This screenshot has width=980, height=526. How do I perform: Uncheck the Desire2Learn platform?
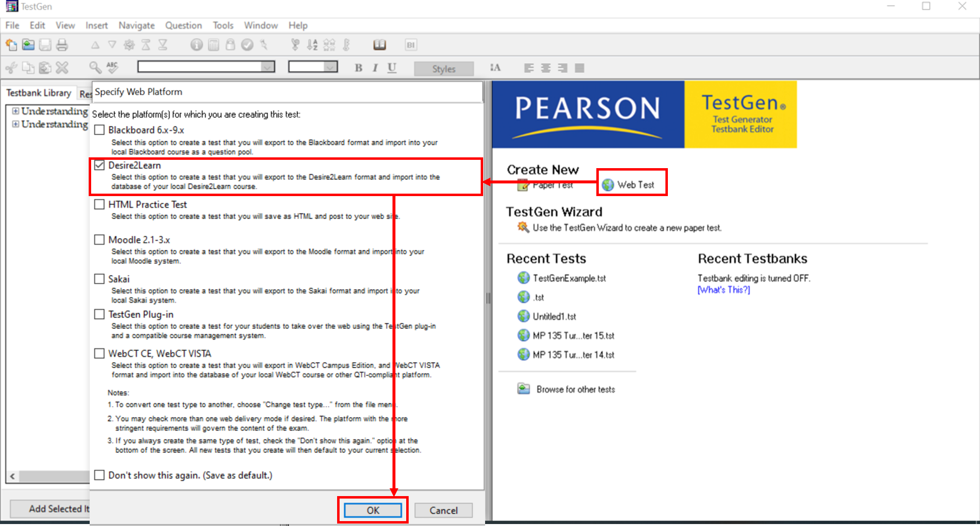tap(99, 165)
